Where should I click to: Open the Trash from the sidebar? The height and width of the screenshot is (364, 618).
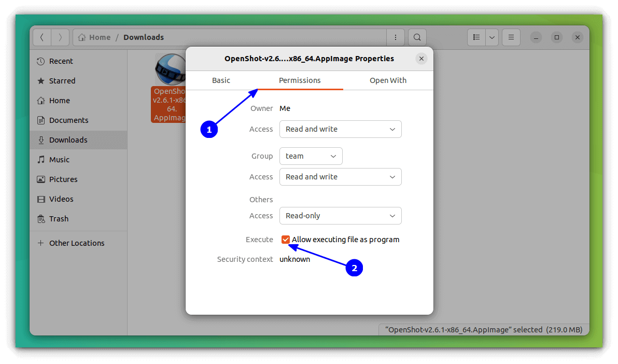coord(58,218)
